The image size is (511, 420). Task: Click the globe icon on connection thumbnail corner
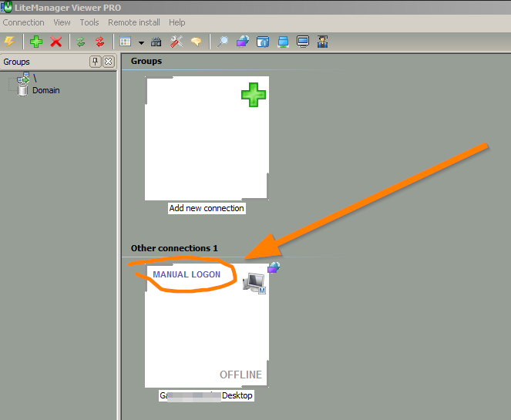[x=274, y=267]
